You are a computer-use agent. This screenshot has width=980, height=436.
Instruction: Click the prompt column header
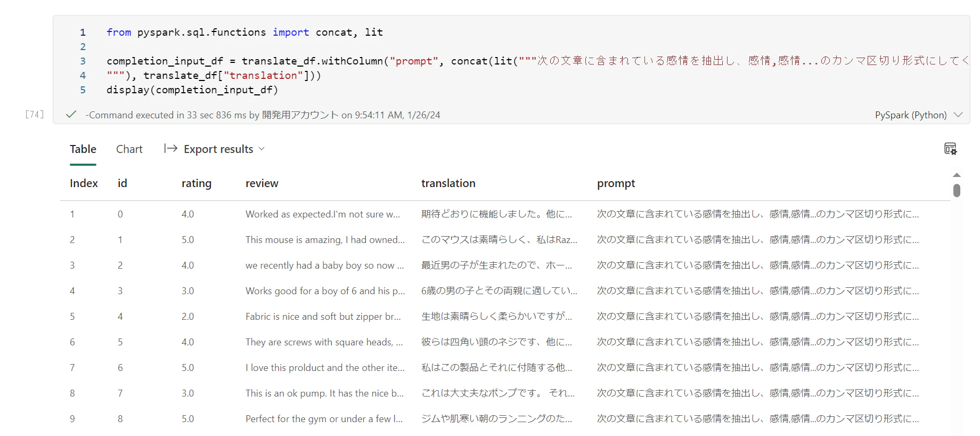[616, 183]
